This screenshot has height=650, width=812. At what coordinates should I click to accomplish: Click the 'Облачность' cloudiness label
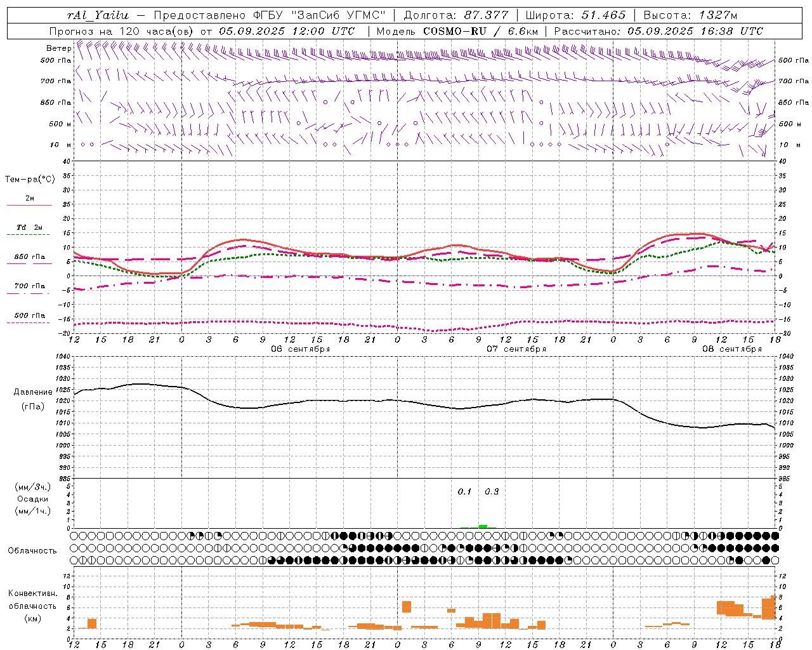(32, 551)
